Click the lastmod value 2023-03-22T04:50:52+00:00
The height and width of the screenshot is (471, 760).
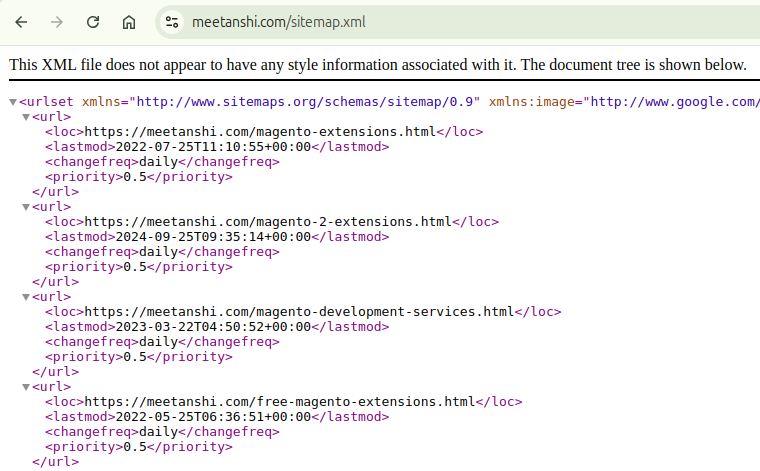[x=213, y=327]
